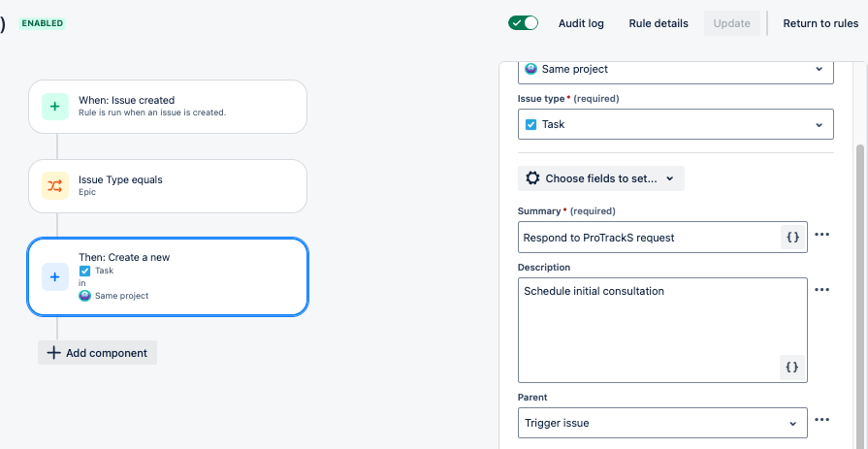
Task: Click the Update button
Action: 732,23
